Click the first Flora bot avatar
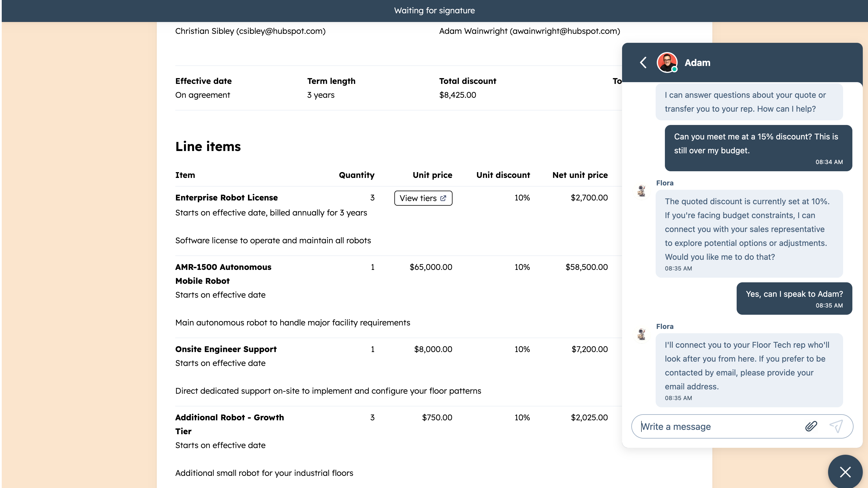The height and width of the screenshot is (488, 868). coord(641,191)
